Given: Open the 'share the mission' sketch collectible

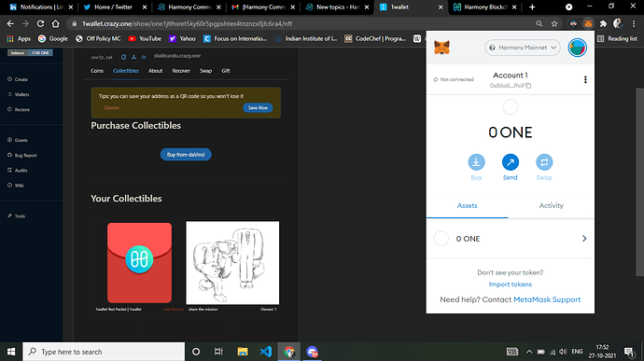Looking at the screenshot, I should point(232,263).
